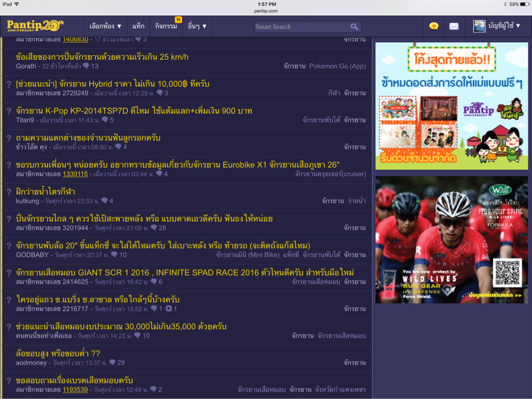Click the magnifier search icon
This screenshot has height=399, width=532.
point(354,27)
